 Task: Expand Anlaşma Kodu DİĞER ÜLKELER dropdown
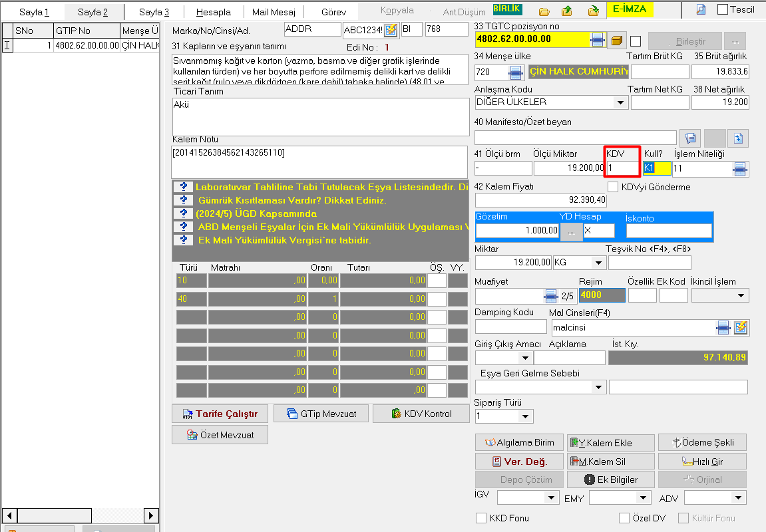click(x=620, y=102)
